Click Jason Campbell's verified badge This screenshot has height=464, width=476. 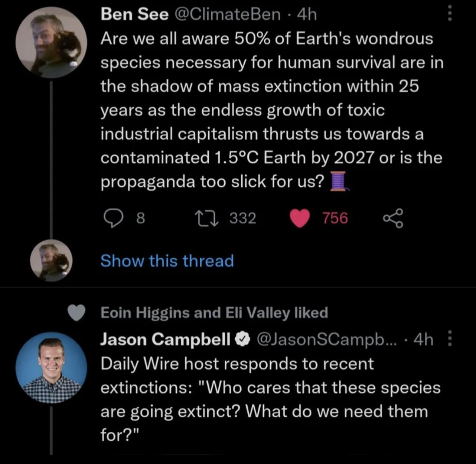(x=243, y=339)
